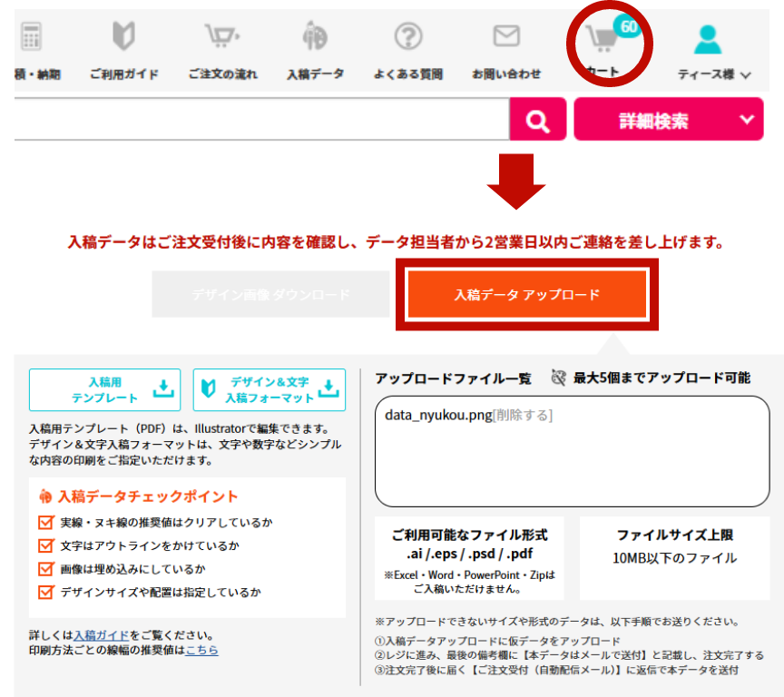Viewport: 784px width, 697px height.
Task: Open the 入稿ガイド link
Action: tap(101, 634)
